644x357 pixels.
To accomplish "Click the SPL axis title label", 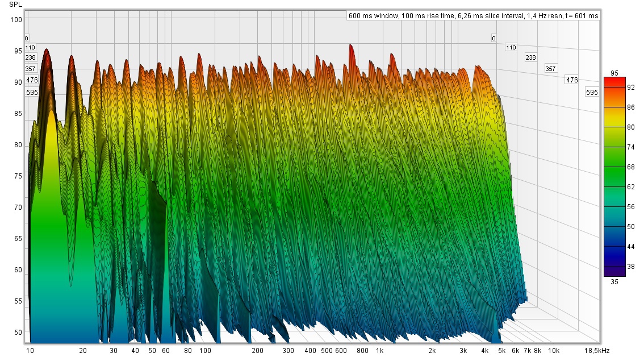I will pos(15,4).
